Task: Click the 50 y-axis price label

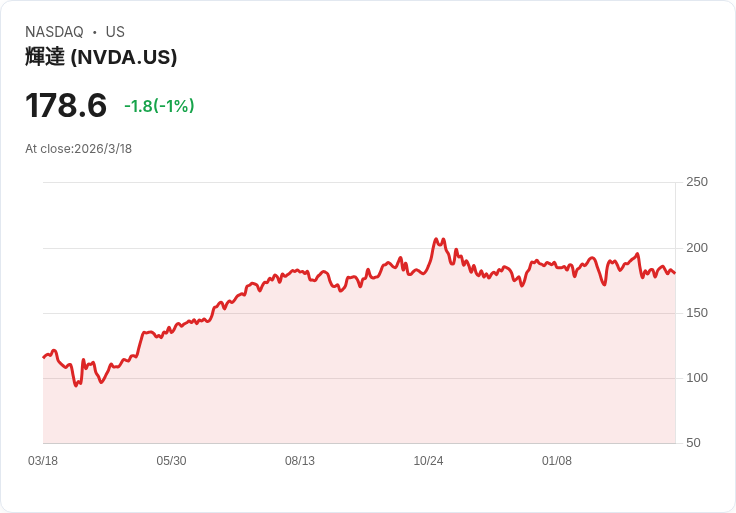Action: (x=693, y=443)
